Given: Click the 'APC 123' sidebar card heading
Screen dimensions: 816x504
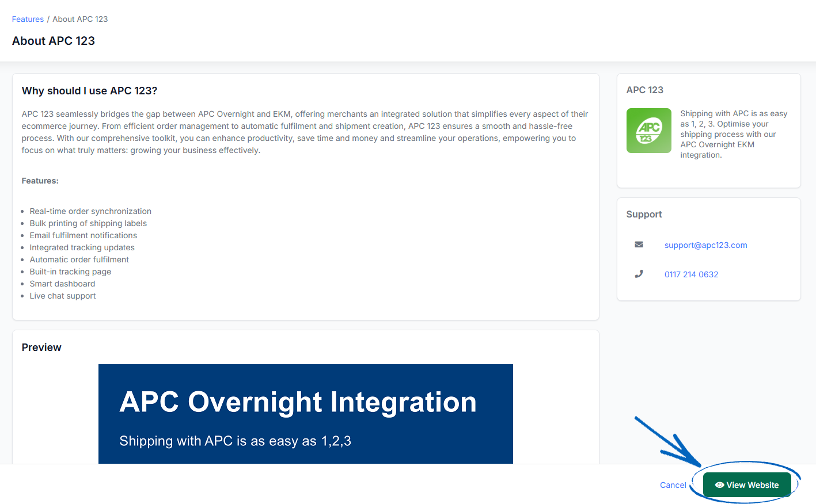Looking at the screenshot, I should point(644,90).
